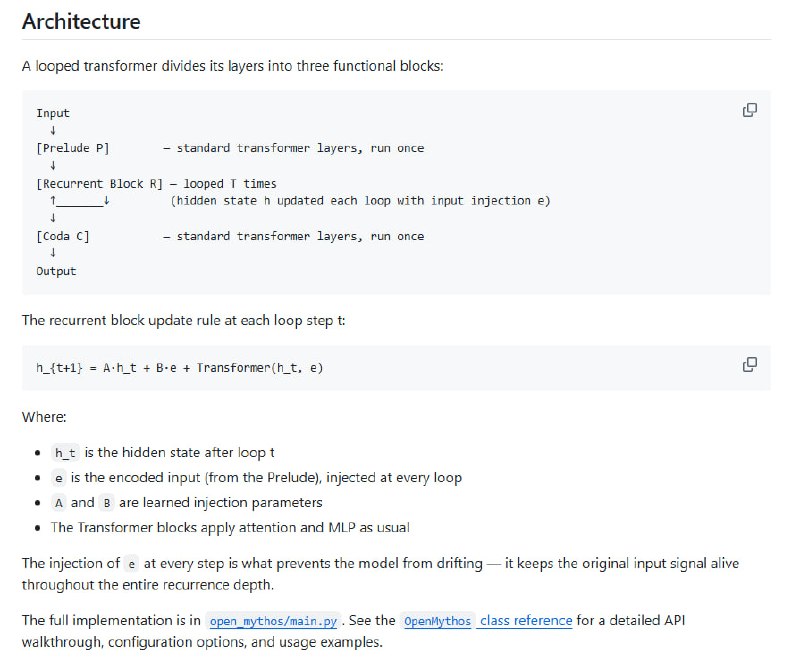
Task: Click the e code token in first bullet
Action: pyautogui.click(x=59, y=478)
